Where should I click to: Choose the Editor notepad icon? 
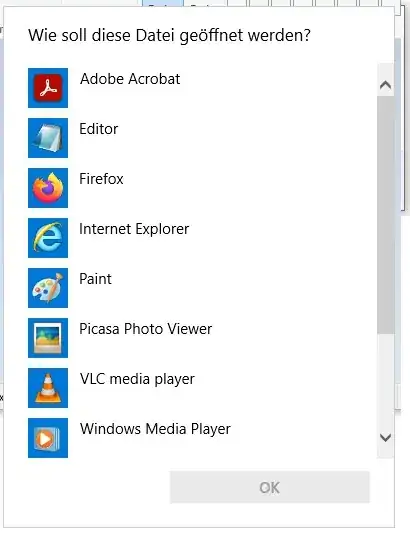click(48, 138)
